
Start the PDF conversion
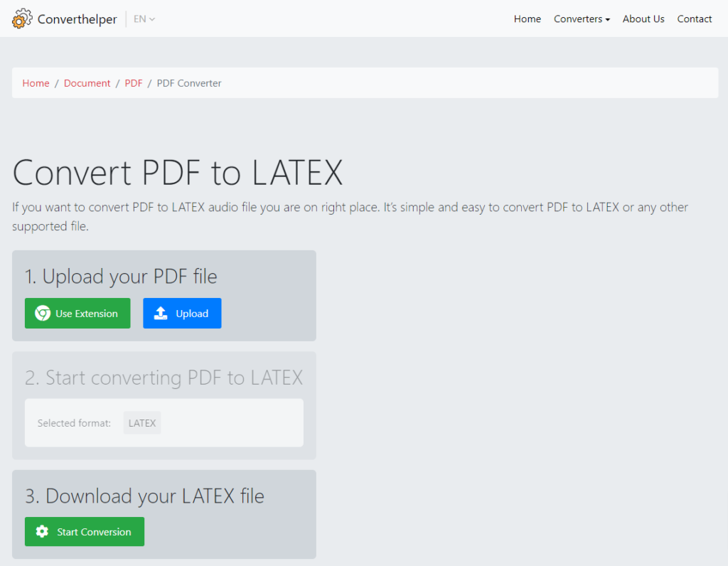[x=84, y=531]
